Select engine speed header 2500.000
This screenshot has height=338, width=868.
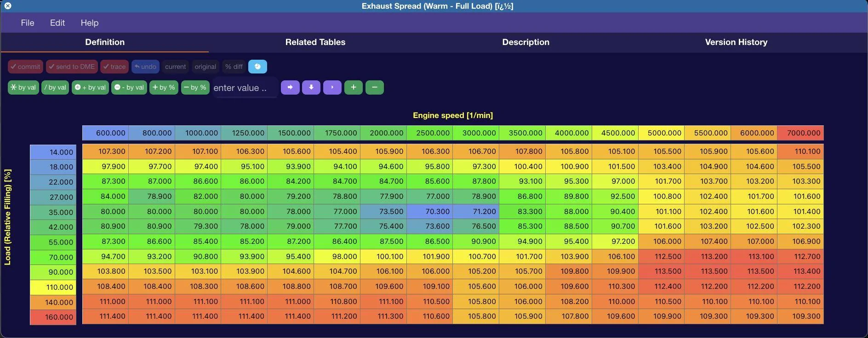click(x=430, y=133)
